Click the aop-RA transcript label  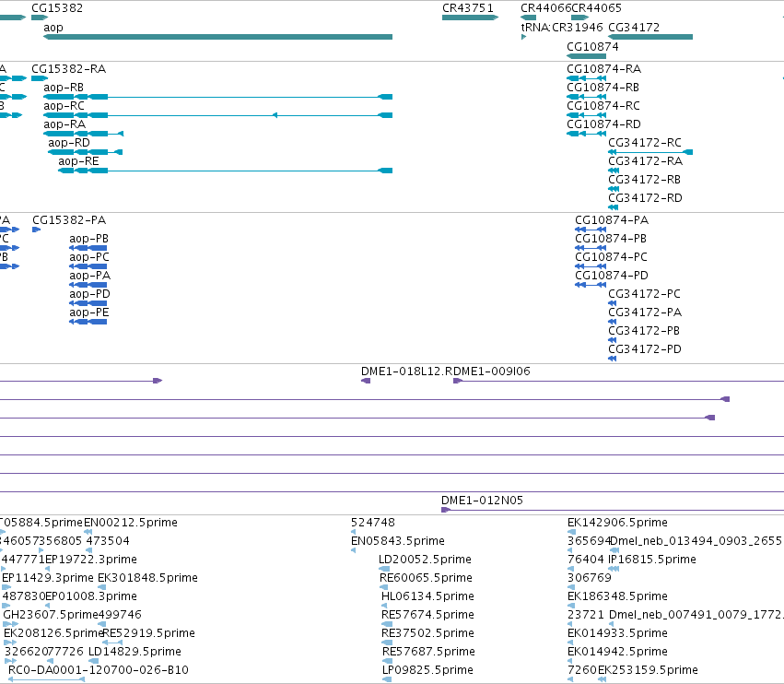(64, 124)
